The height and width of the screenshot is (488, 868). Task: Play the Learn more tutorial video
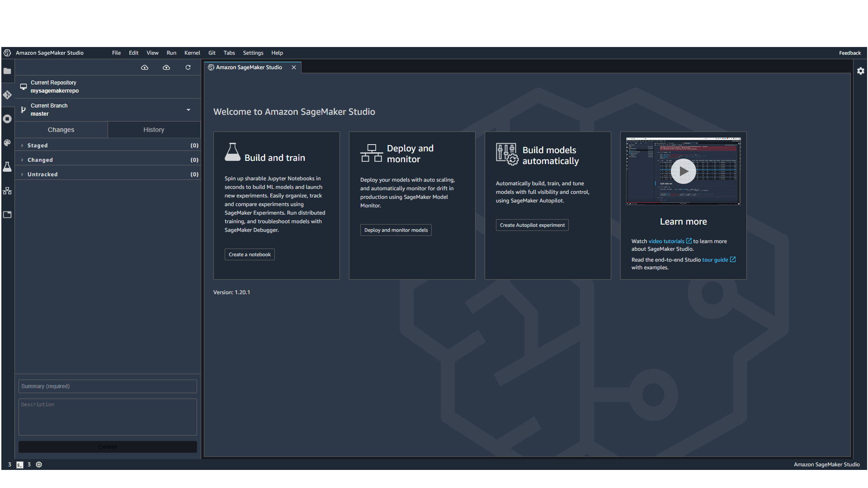click(683, 171)
